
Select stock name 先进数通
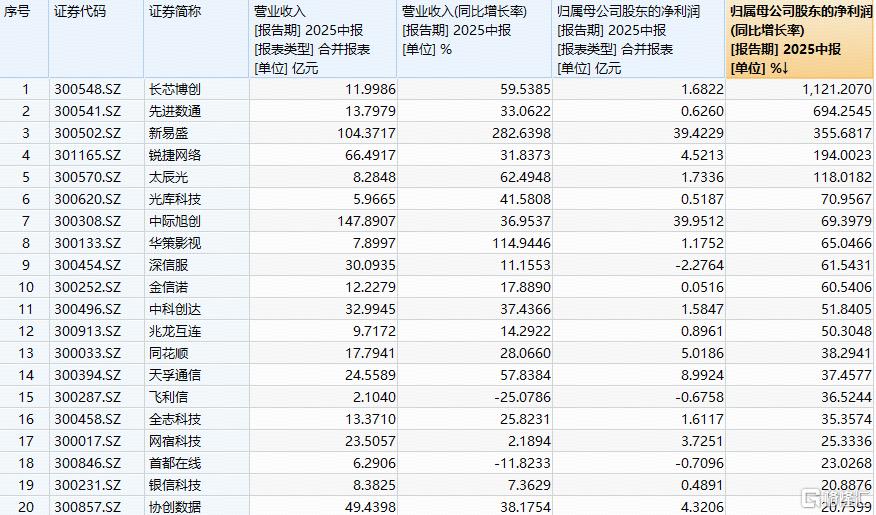click(175, 111)
